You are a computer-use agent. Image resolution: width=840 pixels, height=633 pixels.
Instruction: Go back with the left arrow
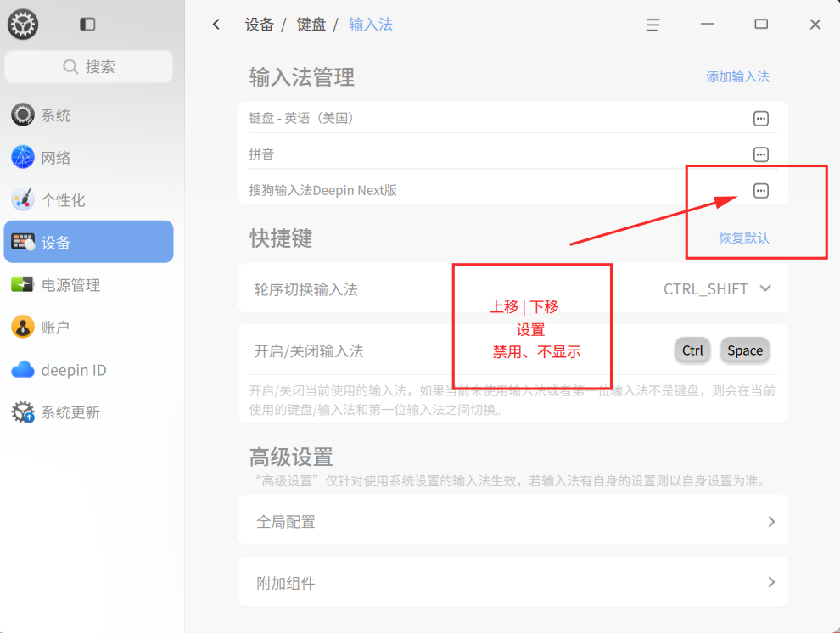click(x=216, y=24)
